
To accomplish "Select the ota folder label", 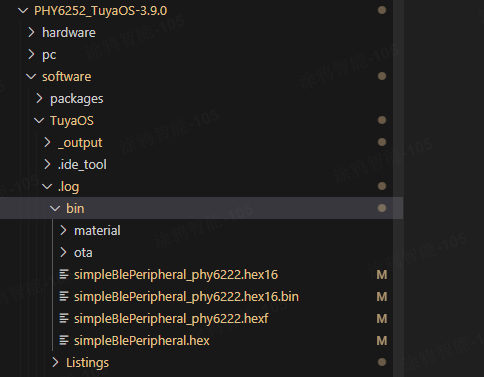I will pos(83,253).
